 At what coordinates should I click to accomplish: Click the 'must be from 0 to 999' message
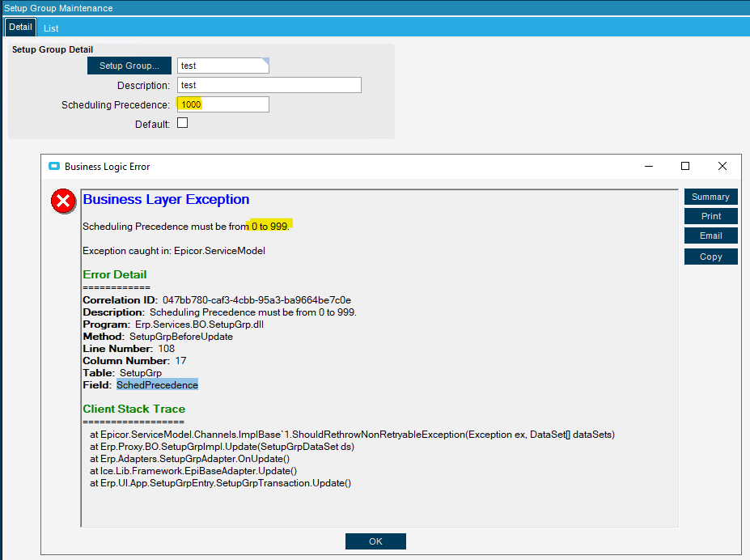[186, 227]
